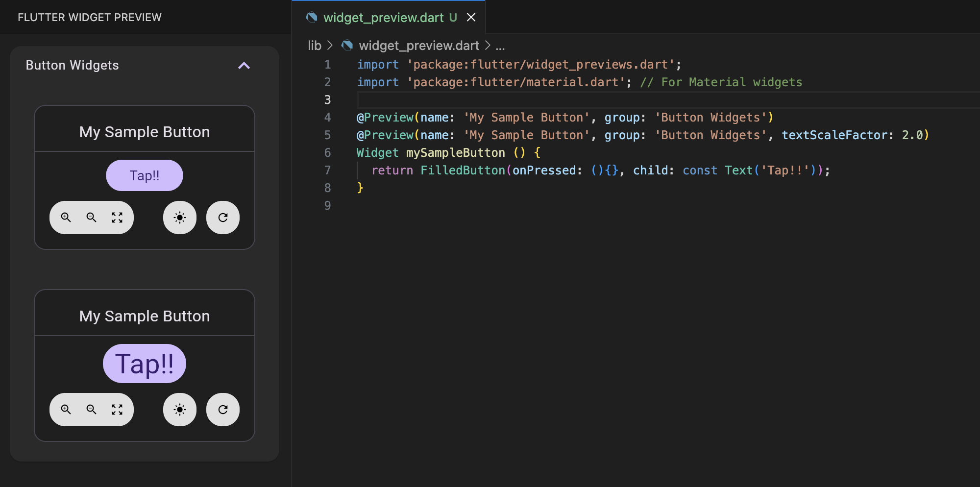
Task: Toggle brightness on the upper preview card
Action: 180,218
